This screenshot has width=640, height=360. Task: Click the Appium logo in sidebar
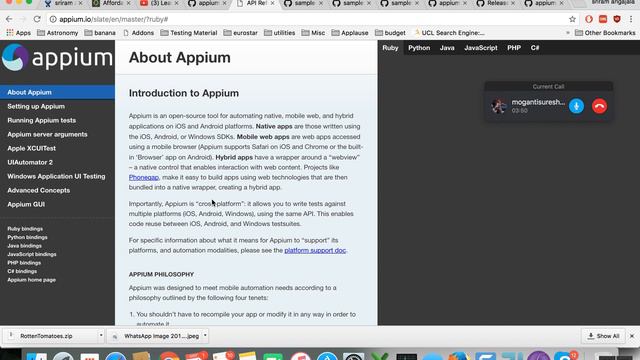click(57, 58)
